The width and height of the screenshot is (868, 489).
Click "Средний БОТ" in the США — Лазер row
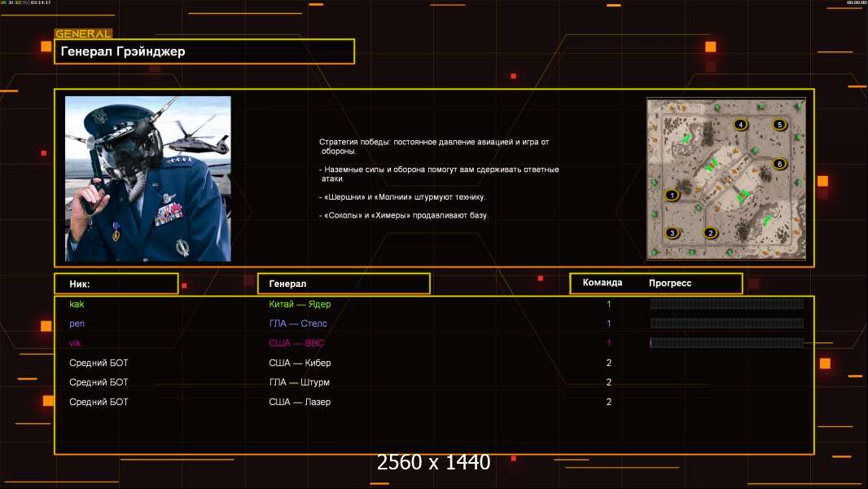[99, 402]
